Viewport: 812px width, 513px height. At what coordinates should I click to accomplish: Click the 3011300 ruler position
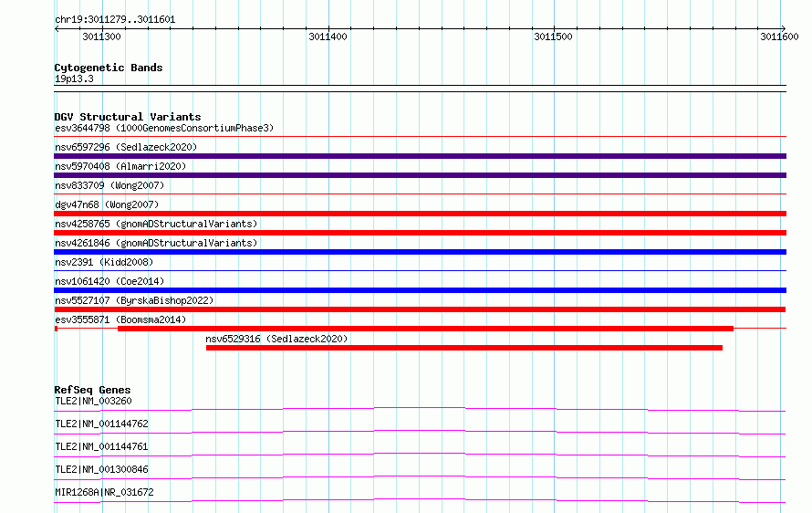101,37
